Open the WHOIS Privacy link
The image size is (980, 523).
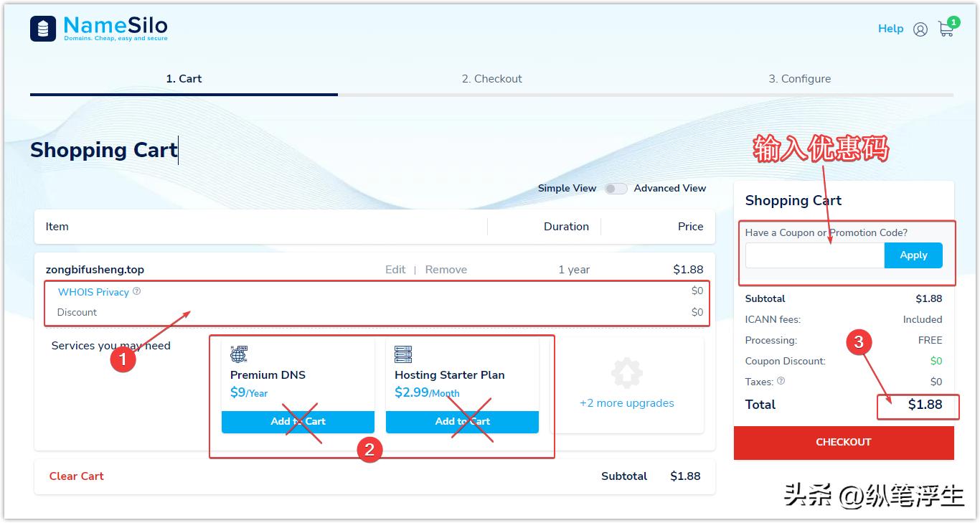(x=93, y=292)
